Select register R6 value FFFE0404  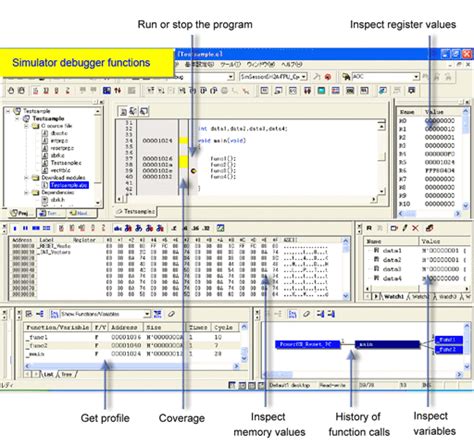[439, 171]
